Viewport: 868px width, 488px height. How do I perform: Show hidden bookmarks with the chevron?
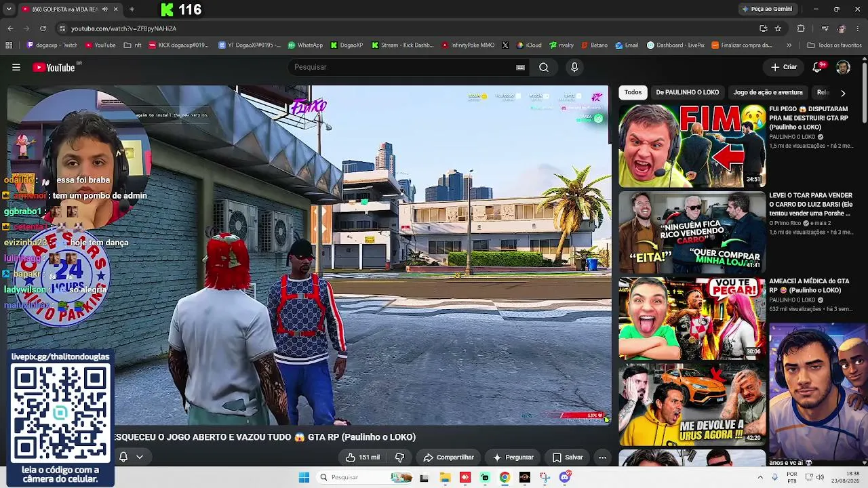(789, 45)
